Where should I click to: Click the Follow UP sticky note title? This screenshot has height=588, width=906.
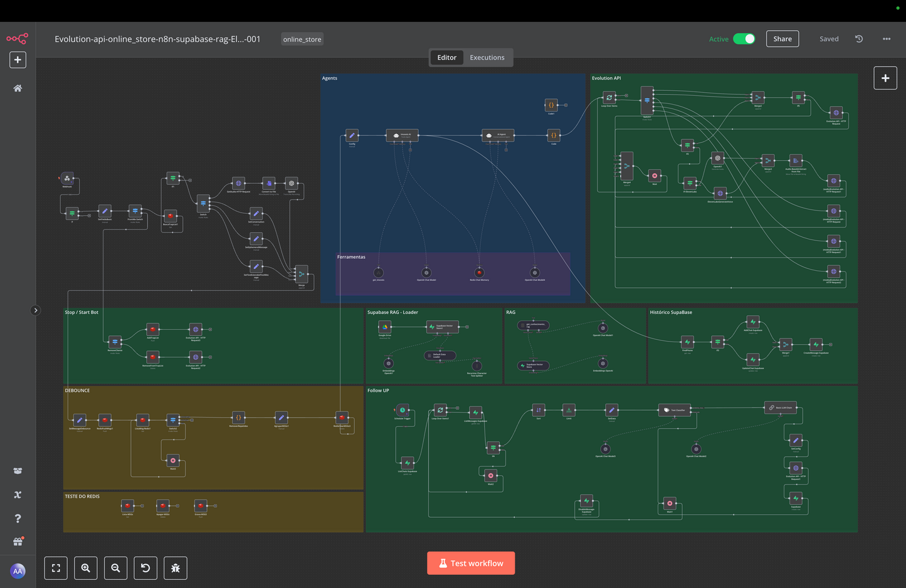tap(378, 391)
